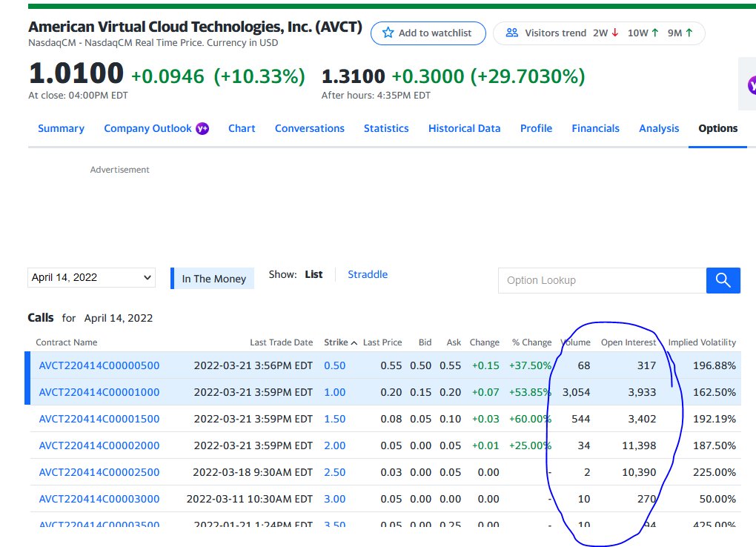The image size is (756, 547).
Task: Switch to the Analysis tab
Action: [659, 128]
